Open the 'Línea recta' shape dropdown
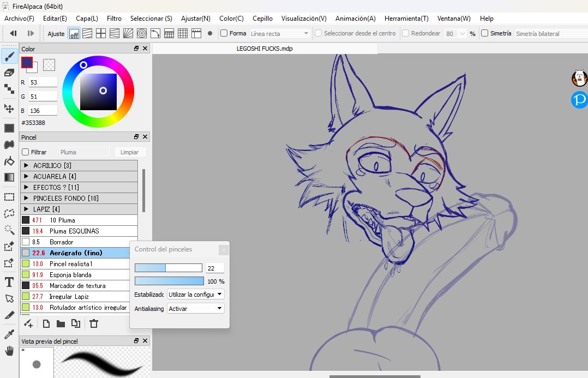This screenshot has height=378, width=588. [280, 34]
